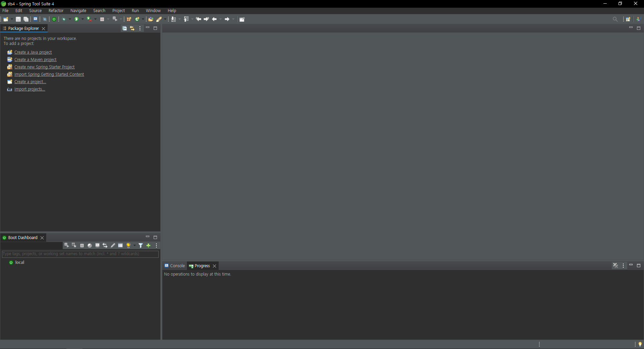Click the New wizard icon in main toolbar
Image resolution: width=644 pixels, height=349 pixels.
point(6,19)
